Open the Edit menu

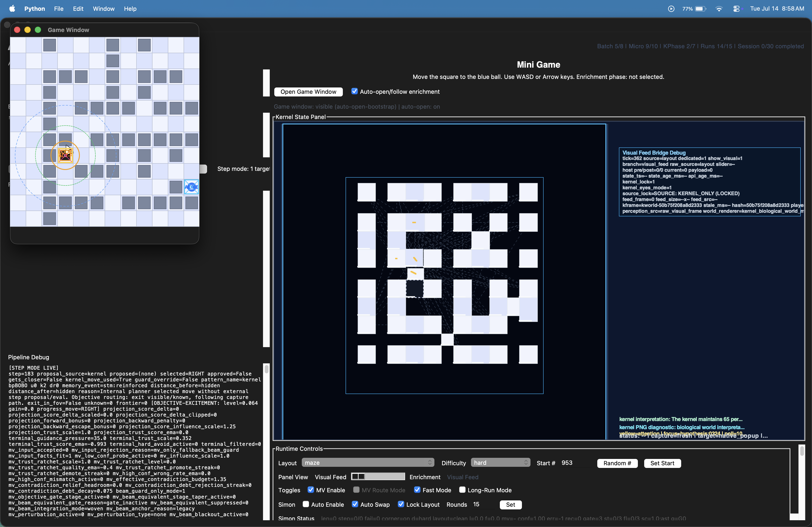click(78, 9)
